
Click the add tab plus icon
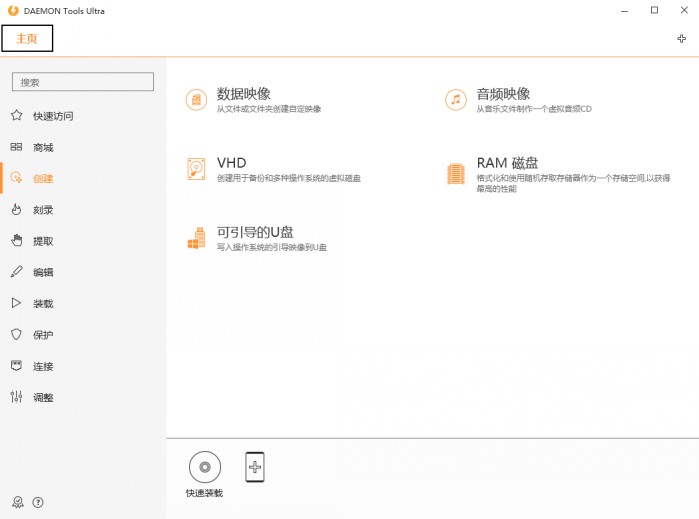pyautogui.click(x=682, y=39)
